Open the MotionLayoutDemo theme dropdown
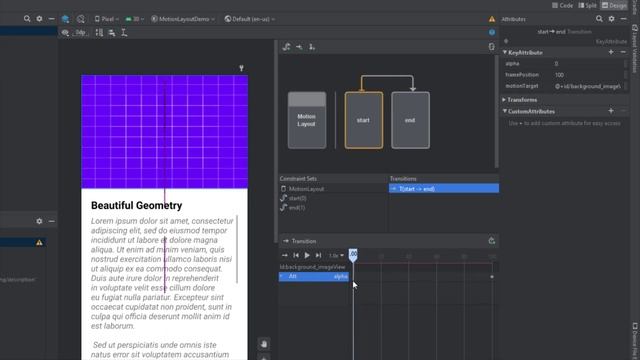Image resolution: width=640 pixels, height=360 pixels. [183, 19]
